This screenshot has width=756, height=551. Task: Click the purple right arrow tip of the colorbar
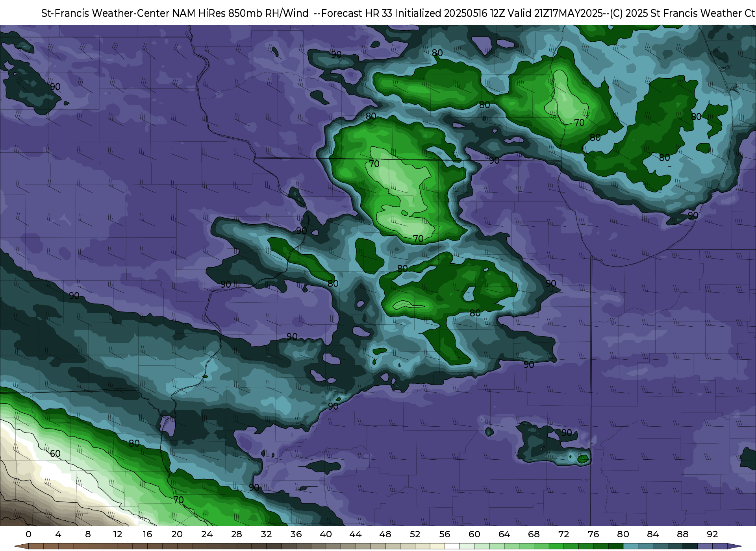735,546
